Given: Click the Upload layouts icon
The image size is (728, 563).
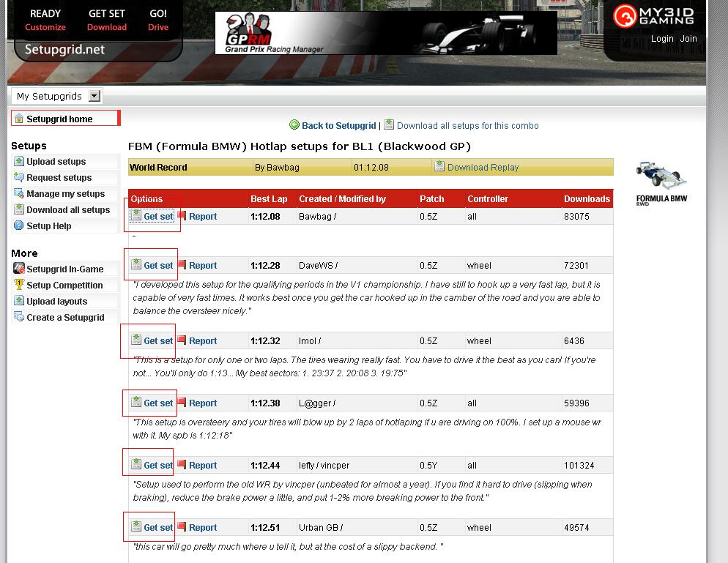Looking at the screenshot, I should (x=19, y=301).
